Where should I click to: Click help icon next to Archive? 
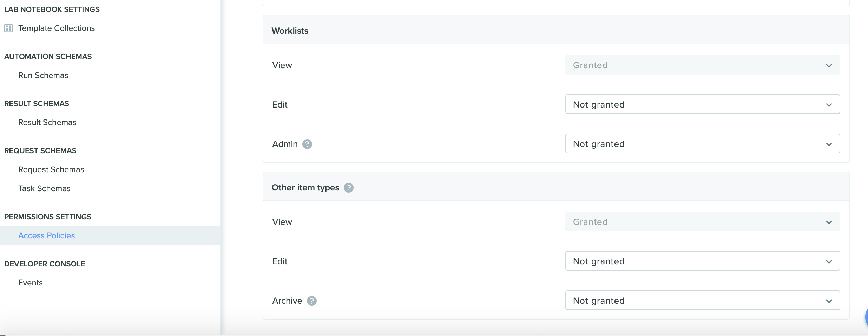[x=312, y=301]
